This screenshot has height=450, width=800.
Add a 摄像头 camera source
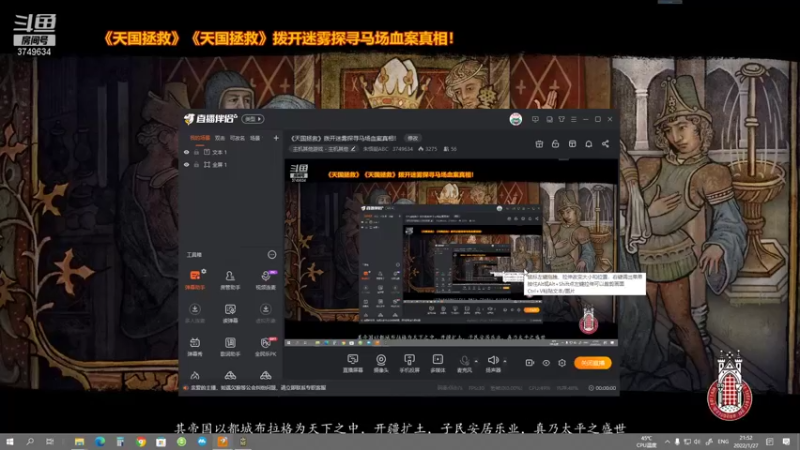coord(381,363)
